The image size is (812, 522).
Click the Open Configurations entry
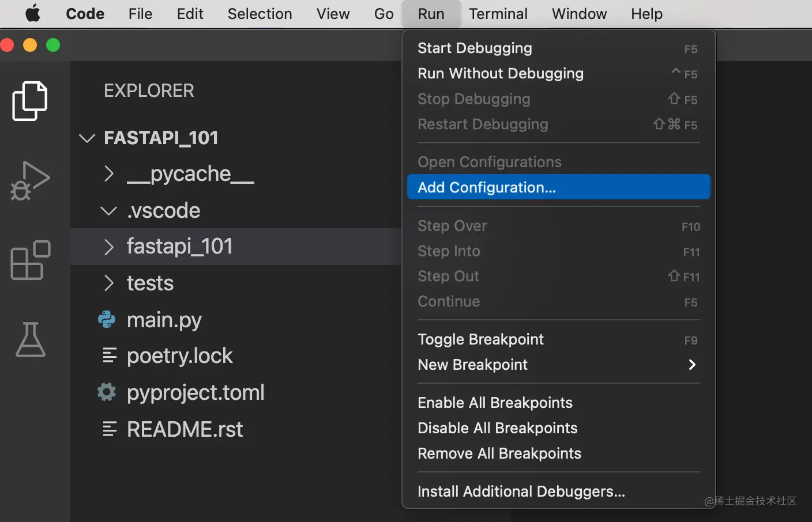click(x=558, y=162)
